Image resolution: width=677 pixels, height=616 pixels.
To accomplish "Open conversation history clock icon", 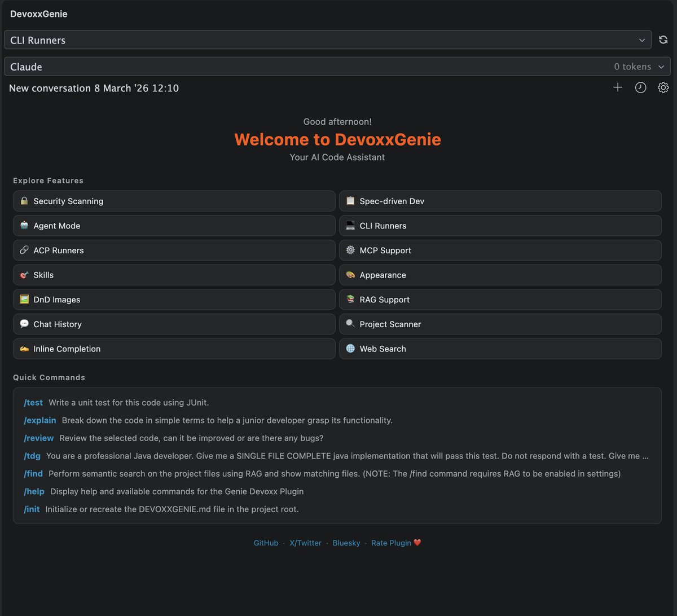I will click(x=640, y=87).
